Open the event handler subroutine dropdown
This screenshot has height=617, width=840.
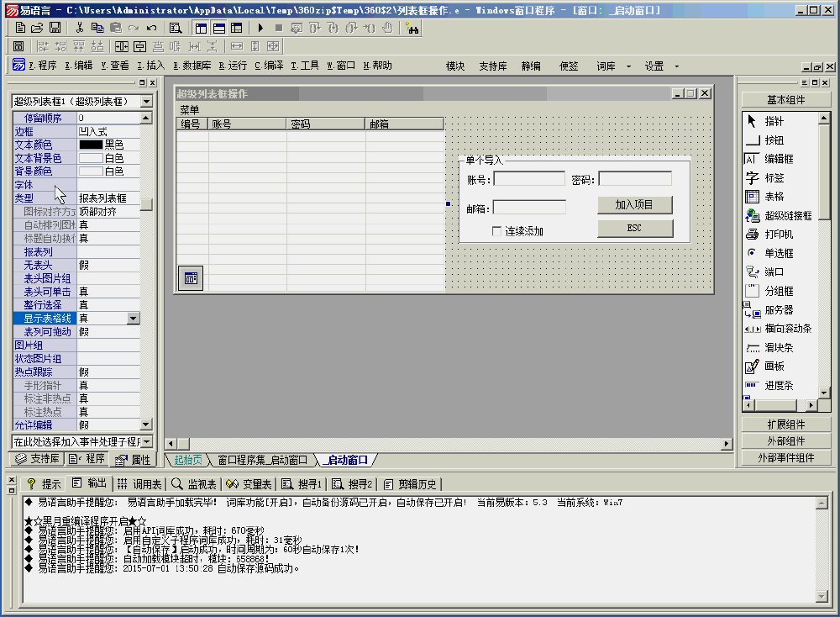click(146, 441)
